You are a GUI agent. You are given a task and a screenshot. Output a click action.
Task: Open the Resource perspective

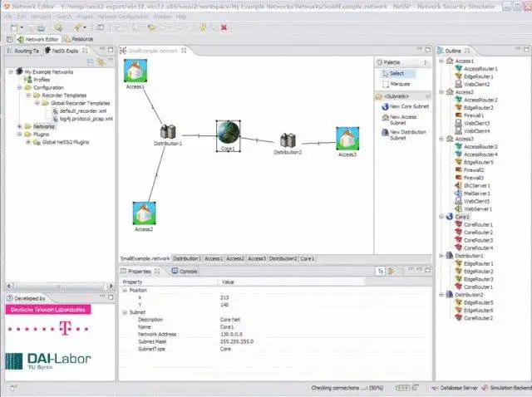pos(79,39)
